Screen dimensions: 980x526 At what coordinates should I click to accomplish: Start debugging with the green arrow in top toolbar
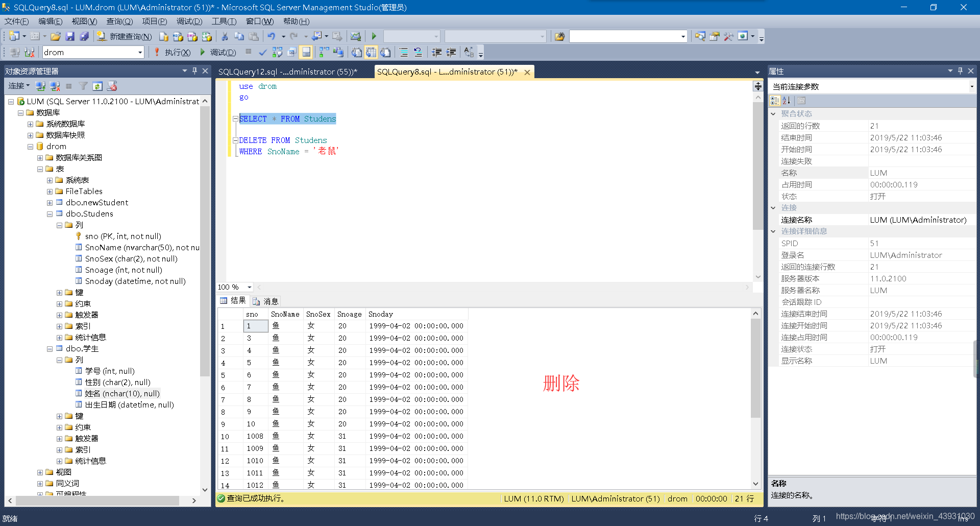[x=374, y=36]
